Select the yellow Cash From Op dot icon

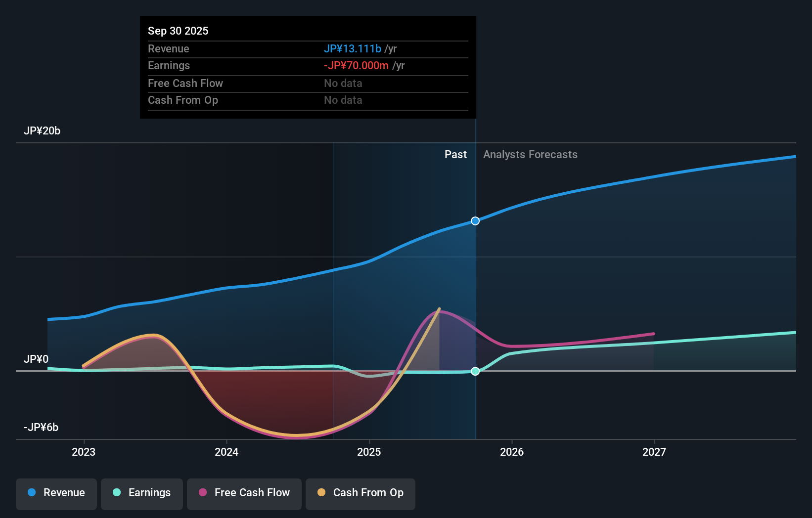(321, 493)
